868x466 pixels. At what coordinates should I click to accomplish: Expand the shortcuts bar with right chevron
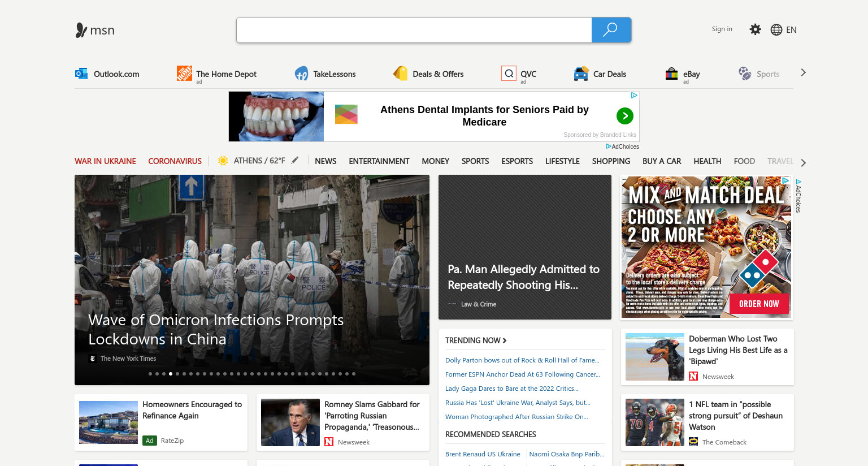[803, 73]
